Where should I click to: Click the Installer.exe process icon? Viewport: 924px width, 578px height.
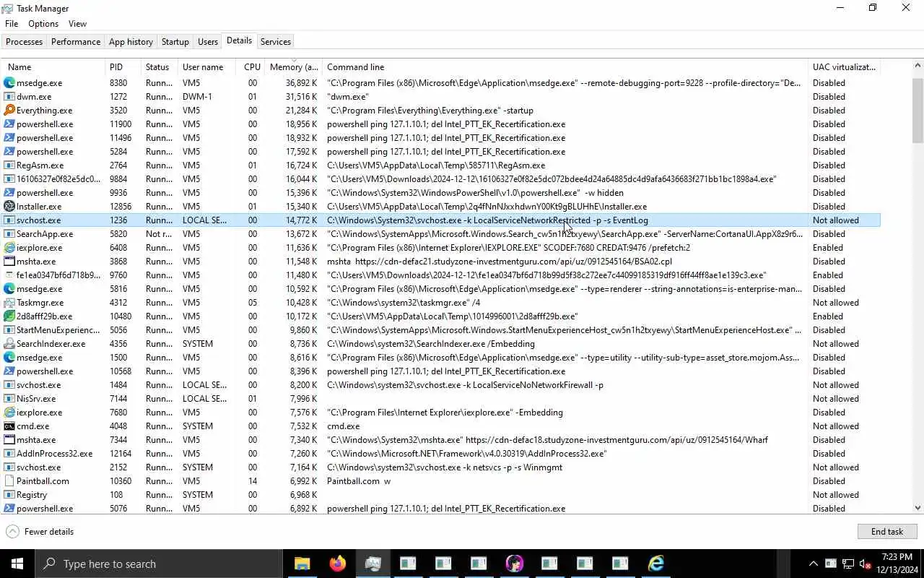click(x=9, y=207)
